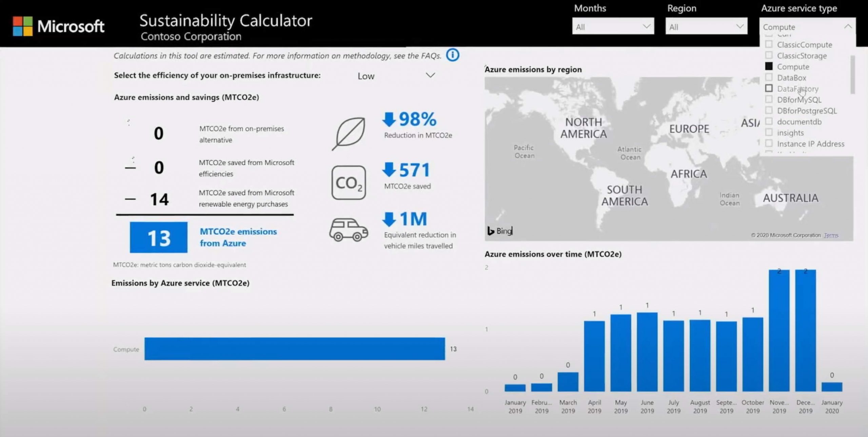This screenshot has width=868, height=437.
Task: Check the DataFactory checkbox
Action: point(769,88)
